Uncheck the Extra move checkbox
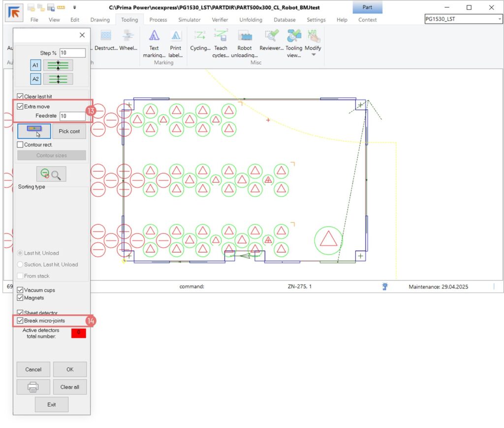This screenshot has height=428, width=504. [20, 106]
